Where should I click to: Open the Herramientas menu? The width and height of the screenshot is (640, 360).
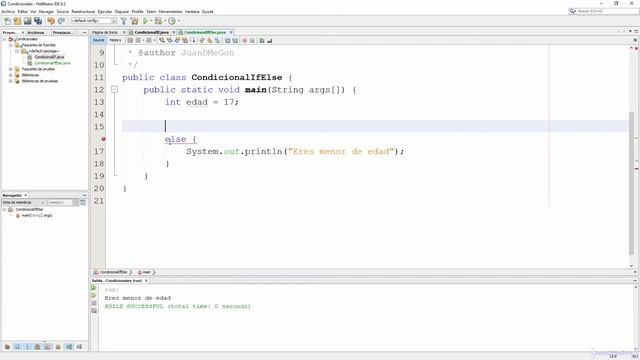pyautogui.click(x=170, y=11)
